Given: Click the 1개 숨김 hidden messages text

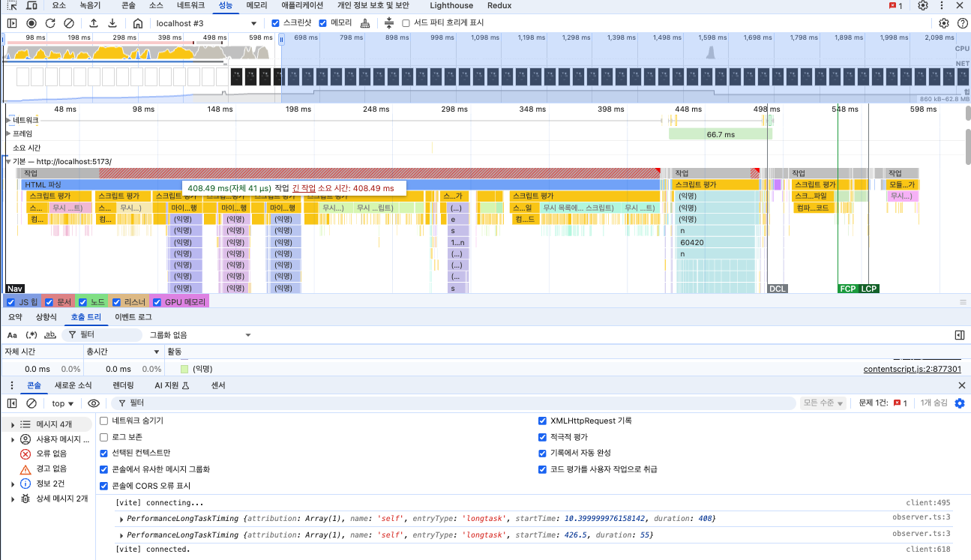Looking at the screenshot, I should [934, 403].
